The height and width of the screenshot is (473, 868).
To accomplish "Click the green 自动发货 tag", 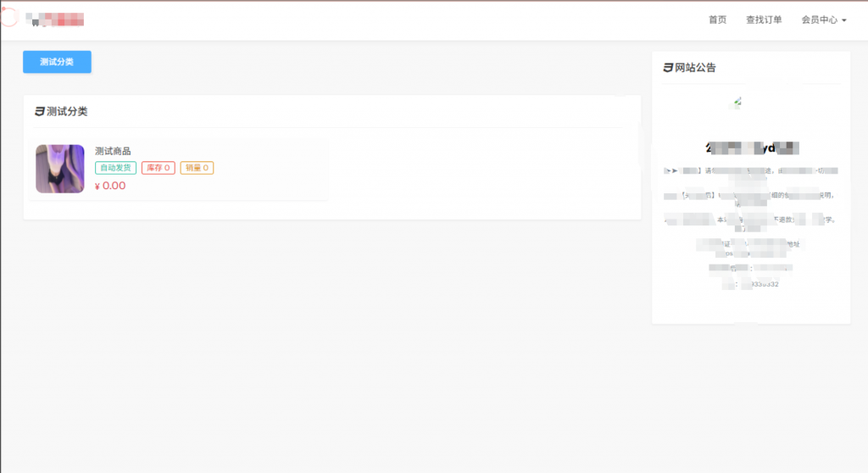I will pyautogui.click(x=115, y=168).
